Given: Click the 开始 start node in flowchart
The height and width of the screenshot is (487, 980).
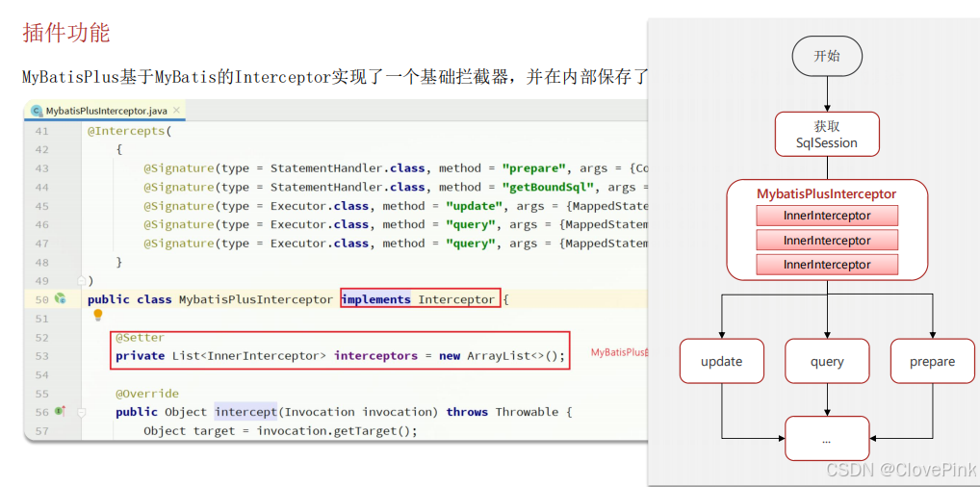Looking at the screenshot, I should (x=827, y=56).
